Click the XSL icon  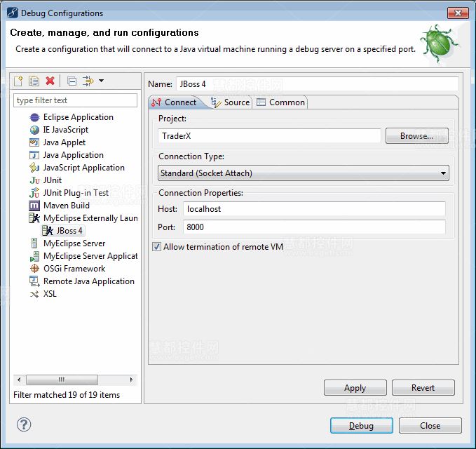click(x=34, y=294)
